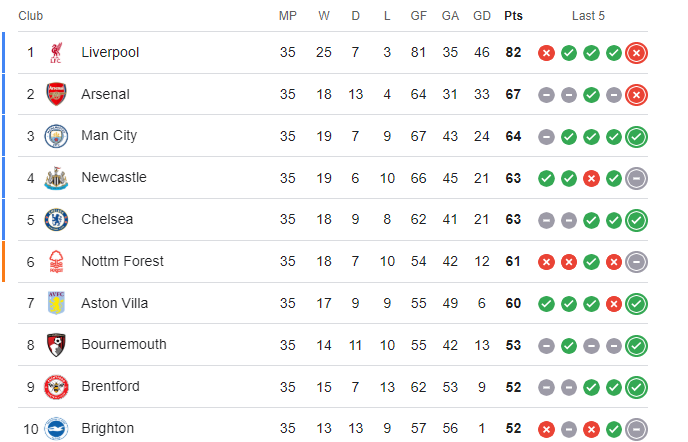Click the Brentford club crest icon
The image size is (688, 442).
(x=56, y=387)
